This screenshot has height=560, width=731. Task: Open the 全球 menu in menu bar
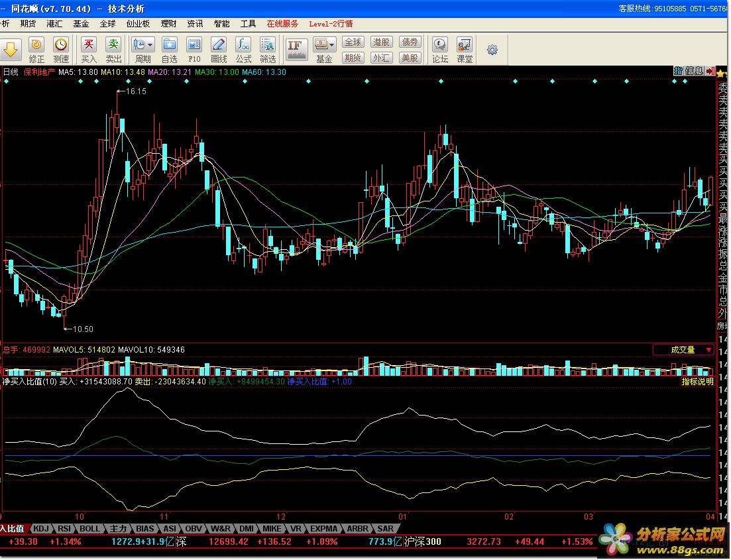107,24
